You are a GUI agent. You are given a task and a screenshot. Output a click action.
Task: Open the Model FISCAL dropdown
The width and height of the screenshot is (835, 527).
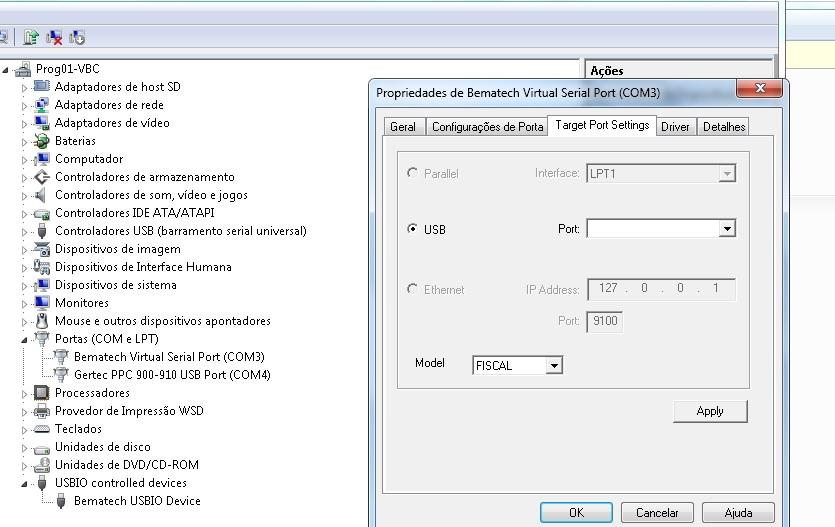(x=554, y=366)
